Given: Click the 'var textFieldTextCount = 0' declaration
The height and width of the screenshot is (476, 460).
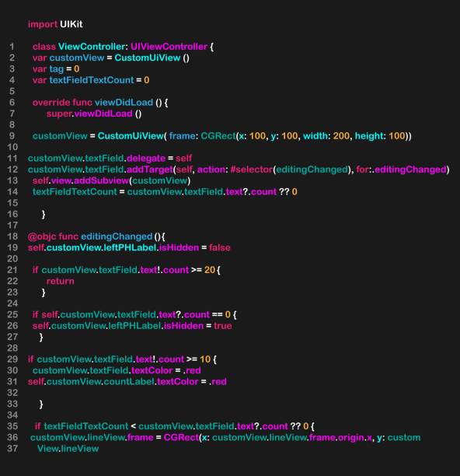Looking at the screenshot, I should (x=91, y=80).
